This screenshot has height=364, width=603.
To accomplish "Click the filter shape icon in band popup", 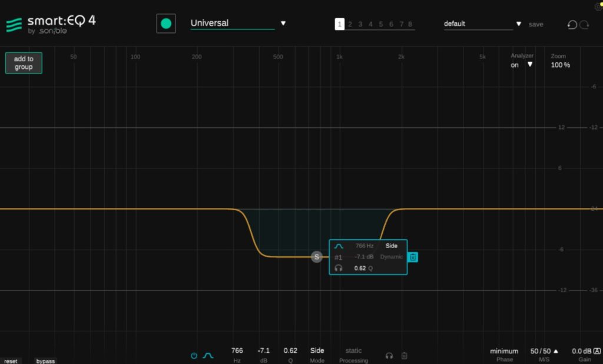I will 339,246.
